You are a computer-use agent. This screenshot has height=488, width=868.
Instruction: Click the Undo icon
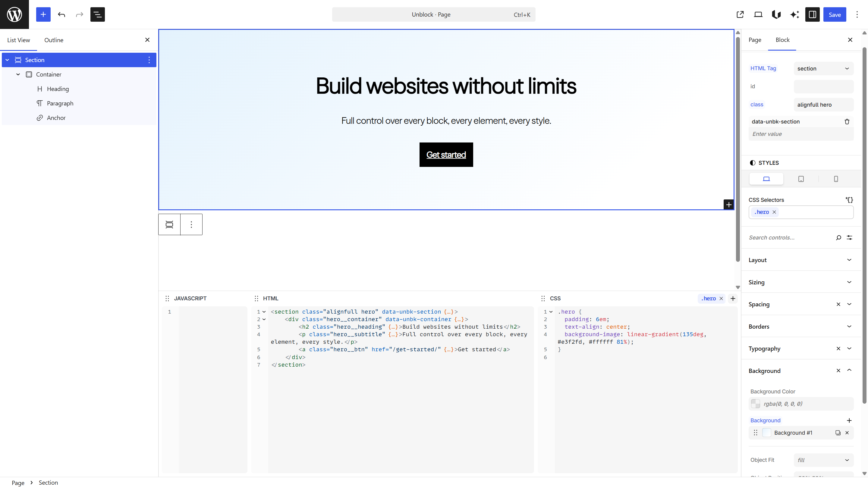point(62,14)
